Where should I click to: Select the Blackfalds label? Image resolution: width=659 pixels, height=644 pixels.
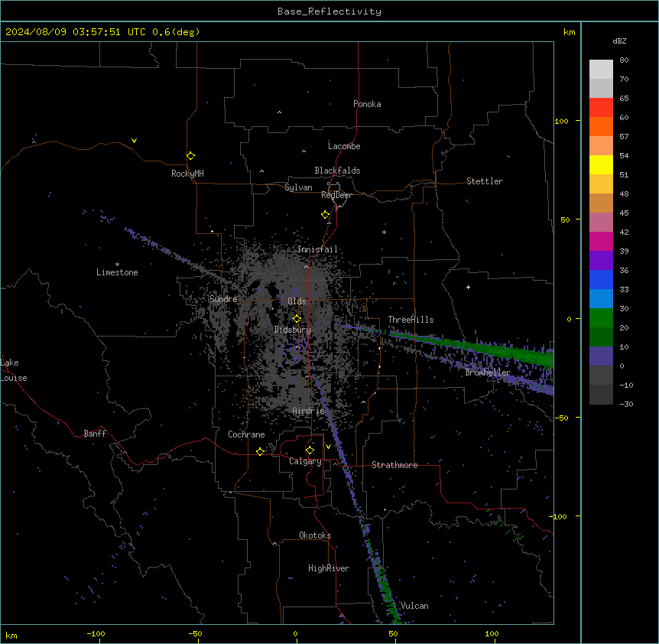337,171
